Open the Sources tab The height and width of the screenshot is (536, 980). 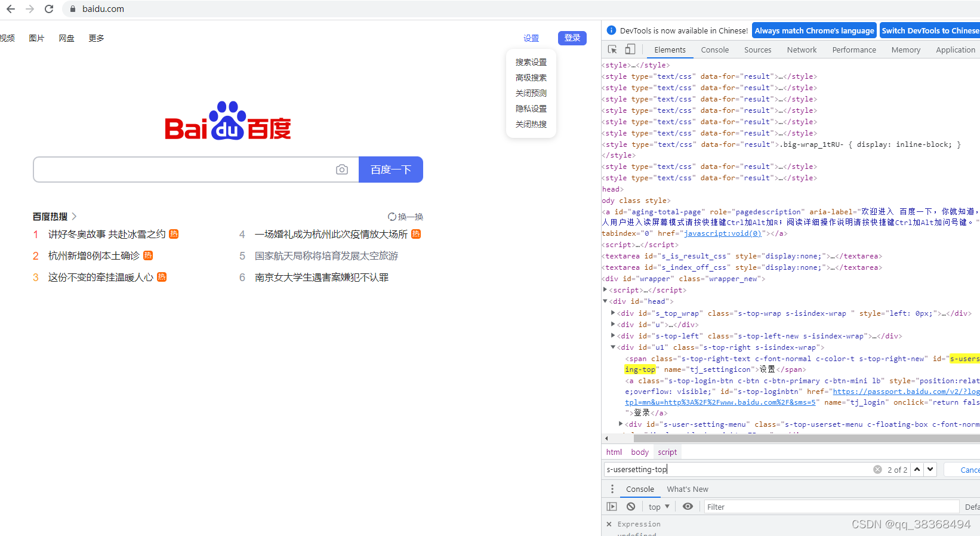(757, 50)
